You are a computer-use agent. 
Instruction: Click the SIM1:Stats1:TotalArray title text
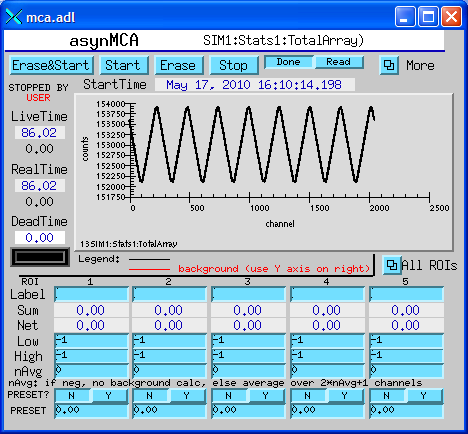pos(283,40)
